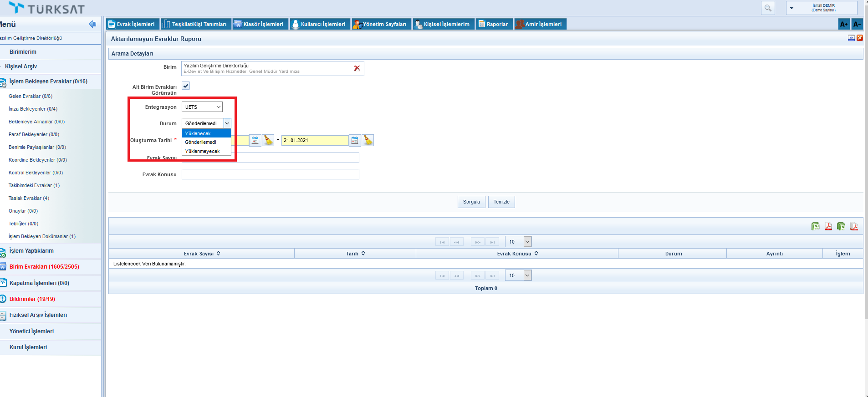The height and width of the screenshot is (397, 868).
Task: Open calendar picker for end date 21.01.2021
Action: tap(355, 140)
